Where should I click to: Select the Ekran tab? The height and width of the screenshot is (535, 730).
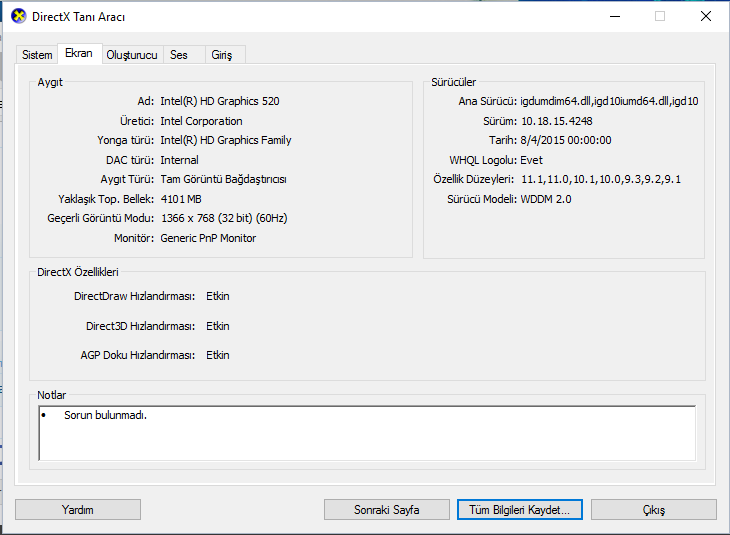(79, 53)
